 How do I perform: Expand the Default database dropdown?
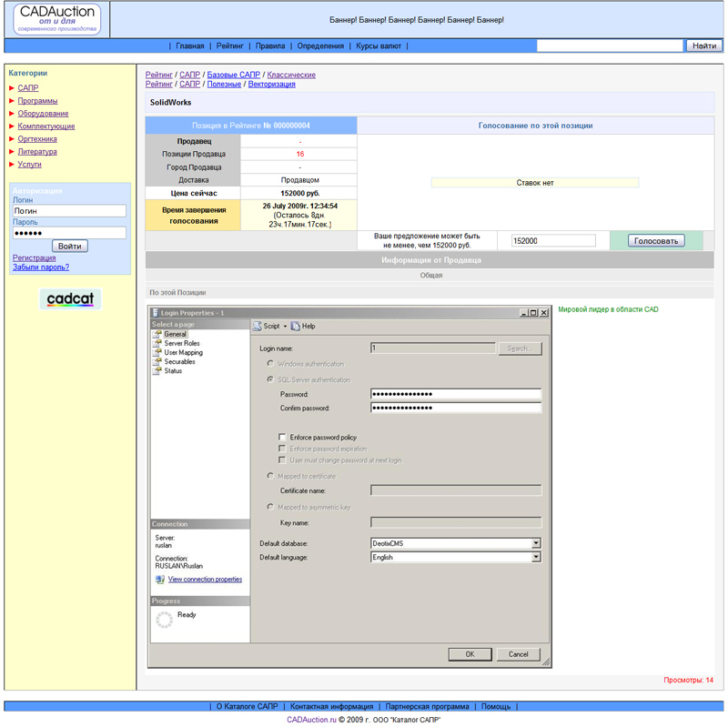point(536,543)
